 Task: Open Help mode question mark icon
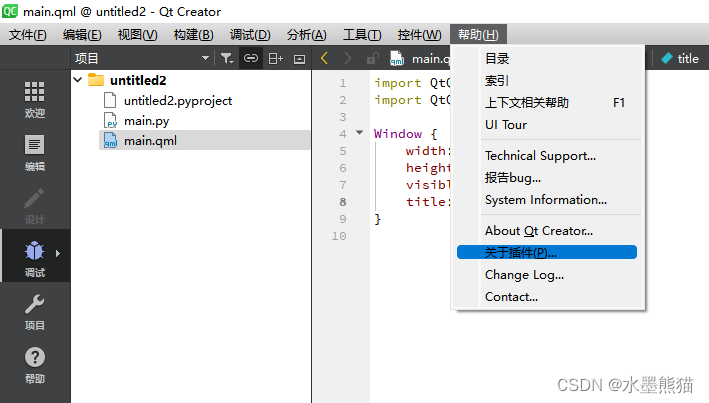point(34,357)
